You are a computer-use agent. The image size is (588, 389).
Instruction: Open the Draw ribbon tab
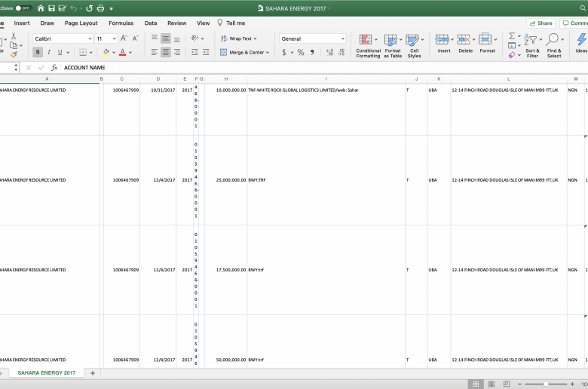click(x=47, y=23)
